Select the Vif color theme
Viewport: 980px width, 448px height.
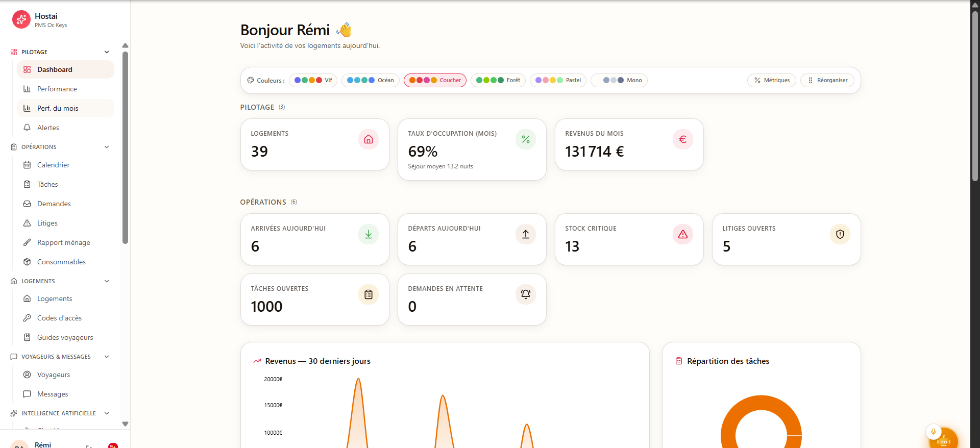click(x=313, y=80)
